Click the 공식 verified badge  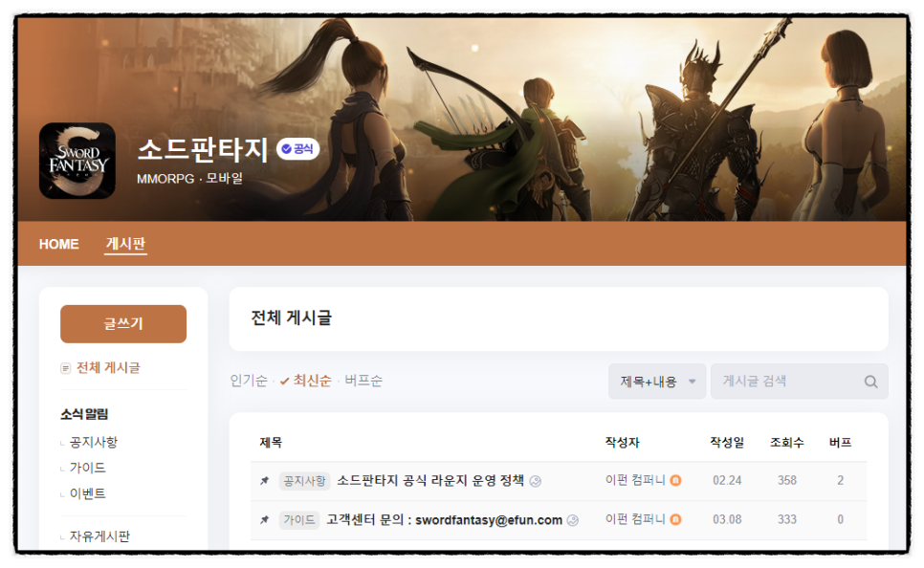tap(298, 149)
